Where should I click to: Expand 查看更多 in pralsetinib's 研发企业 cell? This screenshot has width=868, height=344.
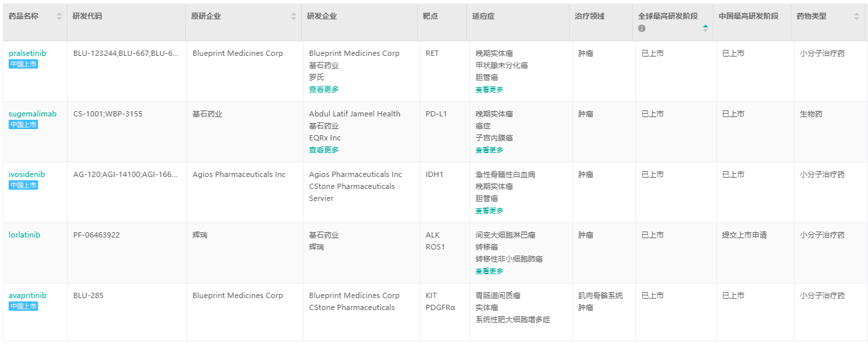[324, 89]
